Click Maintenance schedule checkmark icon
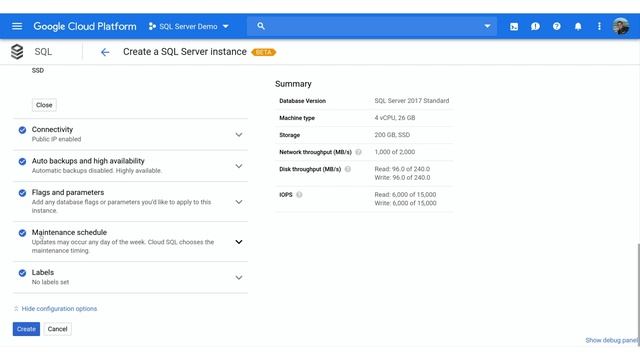 (x=22, y=233)
